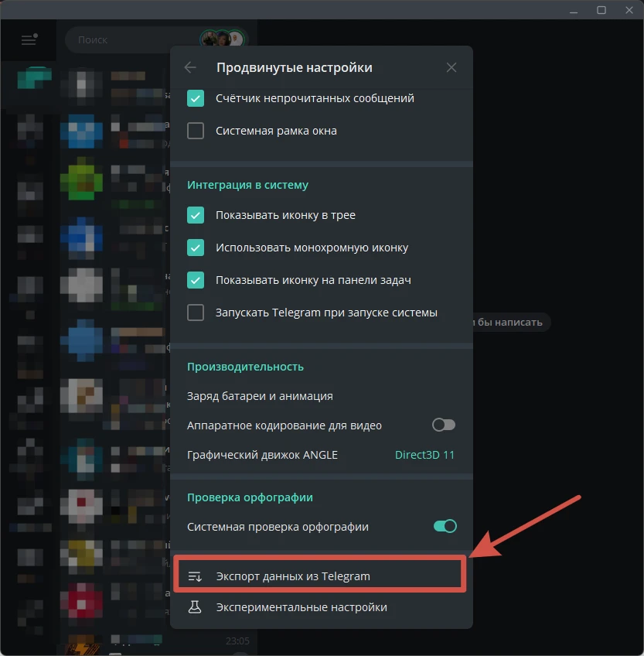
Task: Toggle hardware video encoding switch
Action: tap(444, 425)
